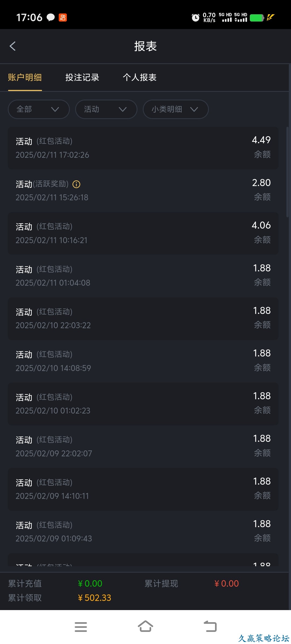291x644 pixels.
Task: Expand the 全部 filter dropdown
Action: (x=39, y=109)
